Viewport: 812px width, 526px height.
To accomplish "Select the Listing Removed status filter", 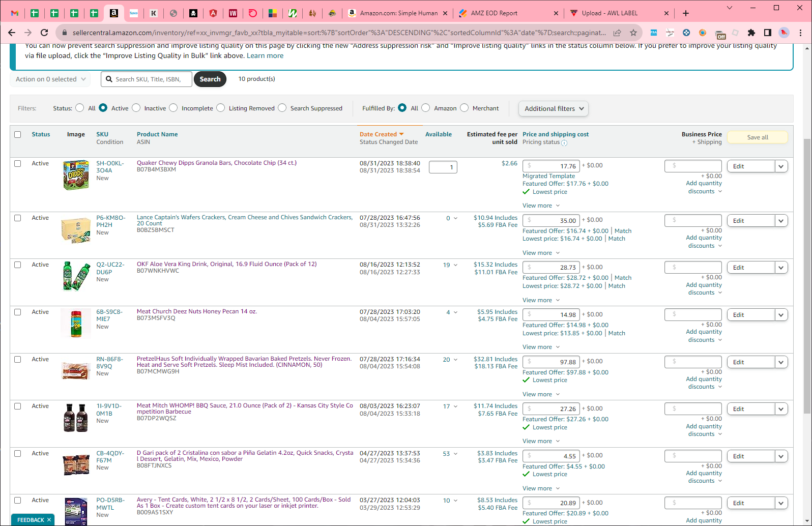I will [220, 108].
